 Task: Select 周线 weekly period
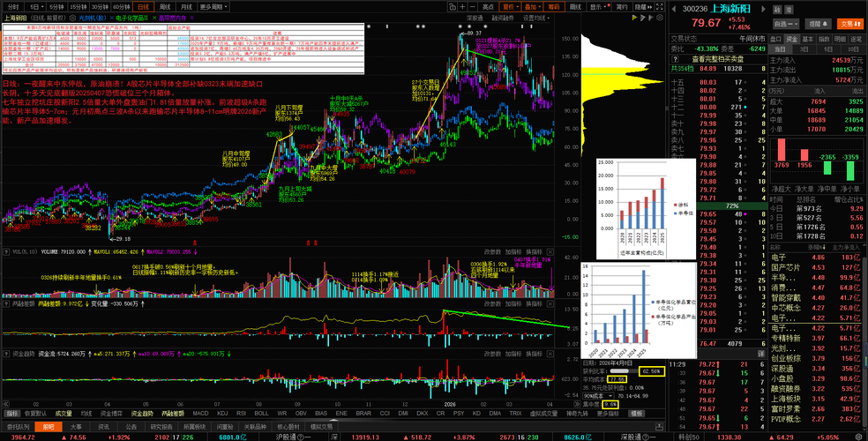(165, 7)
